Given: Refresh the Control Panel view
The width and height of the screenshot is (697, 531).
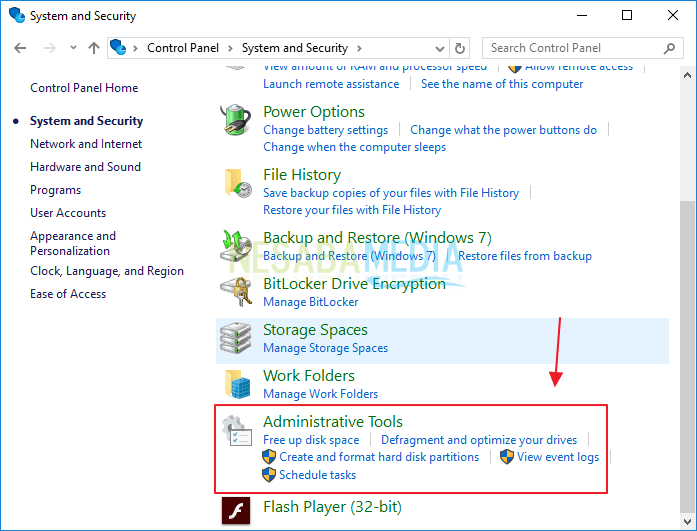Looking at the screenshot, I should pyautogui.click(x=460, y=48).
